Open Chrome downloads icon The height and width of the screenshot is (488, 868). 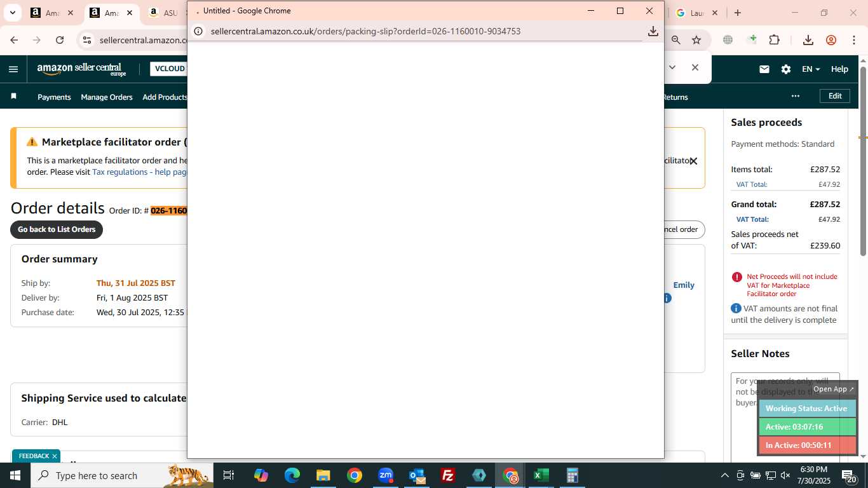pos(808,40)
